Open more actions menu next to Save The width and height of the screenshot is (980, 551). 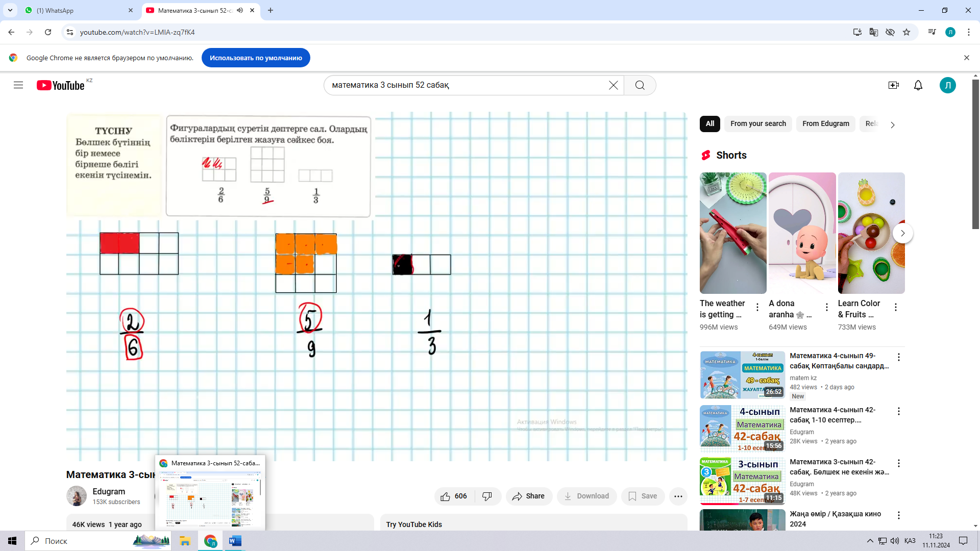click(678, 496)
